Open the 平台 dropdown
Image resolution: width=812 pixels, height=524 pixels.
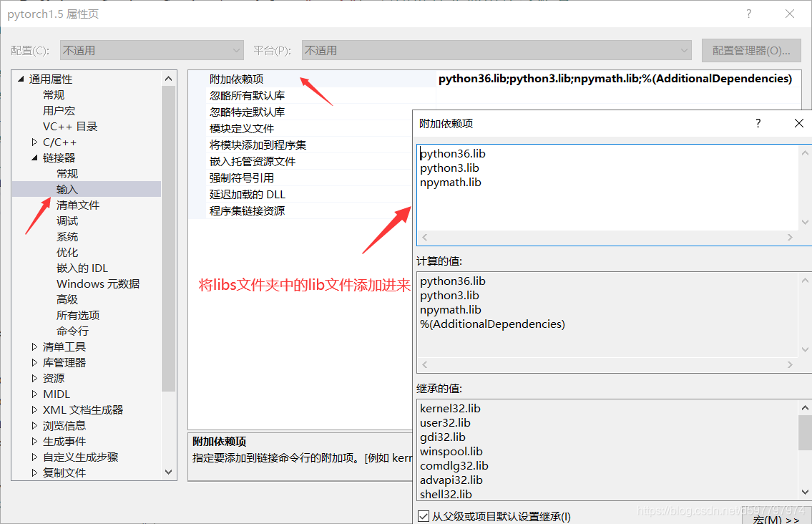coord(497,50)
